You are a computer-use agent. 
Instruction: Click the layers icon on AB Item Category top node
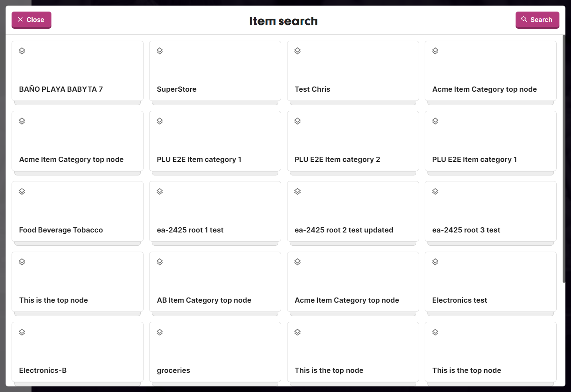point(160,262)
